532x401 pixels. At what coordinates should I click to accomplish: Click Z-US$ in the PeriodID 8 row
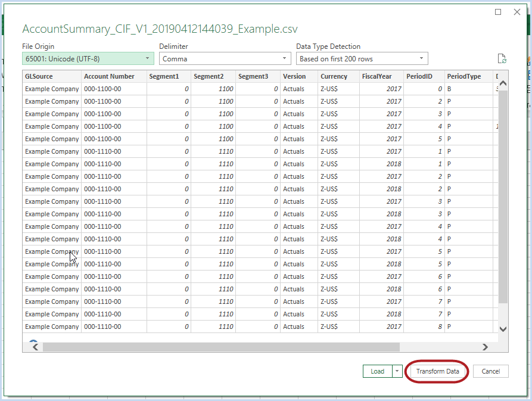pos(338,327)
